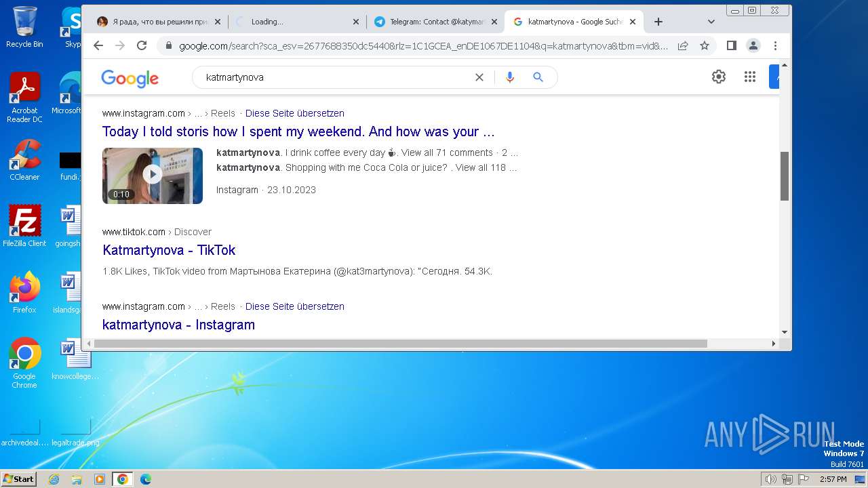Go forward in browser history

click(120, 45)
